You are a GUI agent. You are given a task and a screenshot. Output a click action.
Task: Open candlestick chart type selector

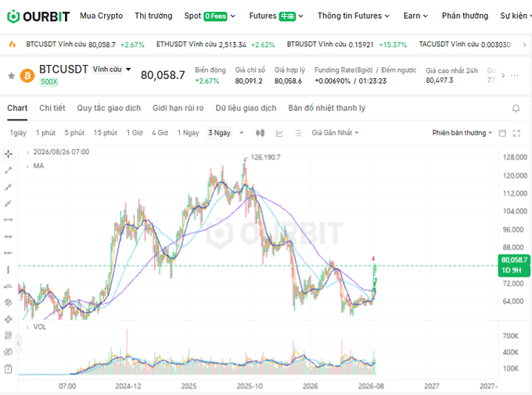pos(261,133)
